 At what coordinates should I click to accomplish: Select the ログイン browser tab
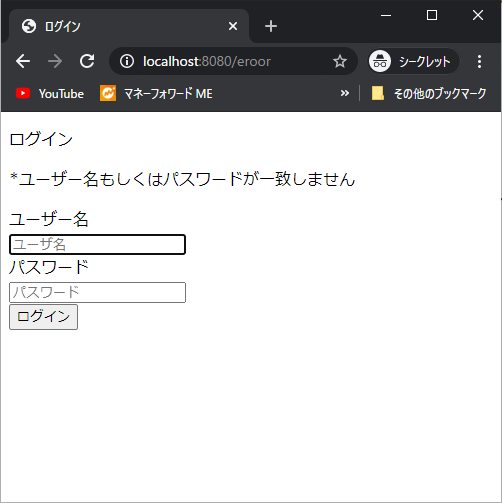129,26
